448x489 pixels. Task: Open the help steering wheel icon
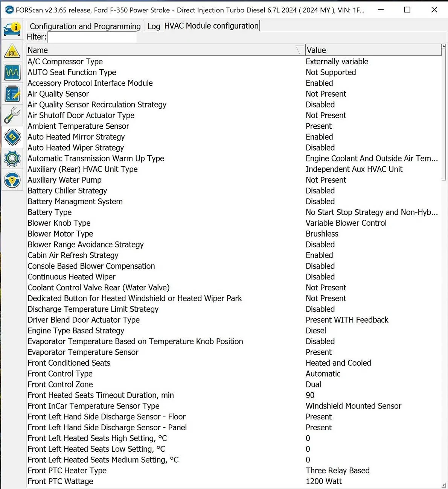pos(12,181)
